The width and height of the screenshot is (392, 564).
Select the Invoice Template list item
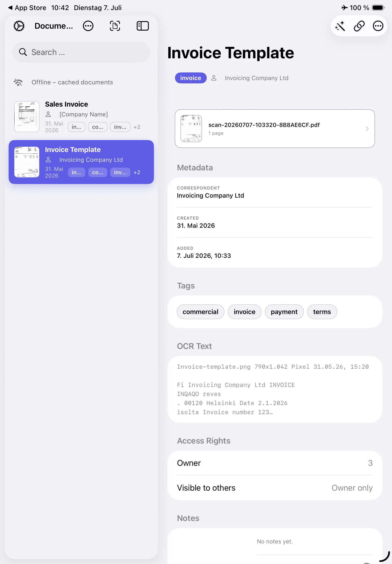(x=81, y=162)
